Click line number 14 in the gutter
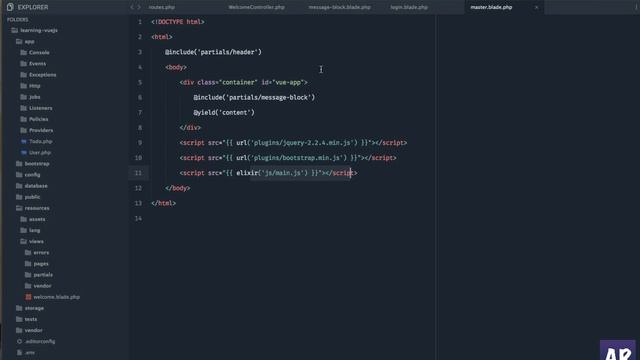Image resolution: width=640 pixels, height=360 pixels. tap(138, 218)
